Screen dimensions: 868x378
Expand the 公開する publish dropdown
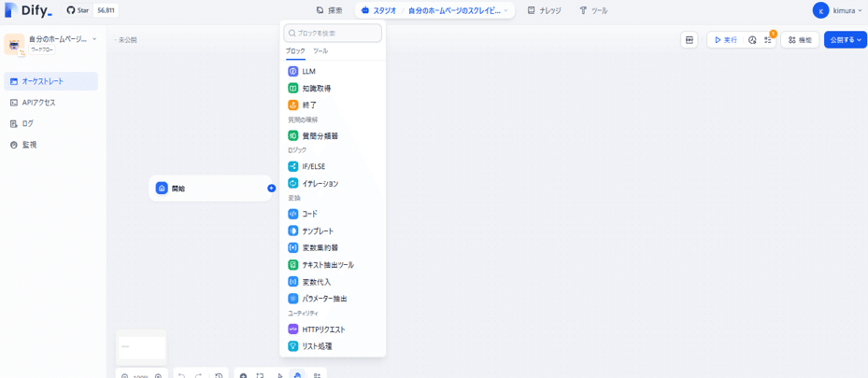point(846,40)
